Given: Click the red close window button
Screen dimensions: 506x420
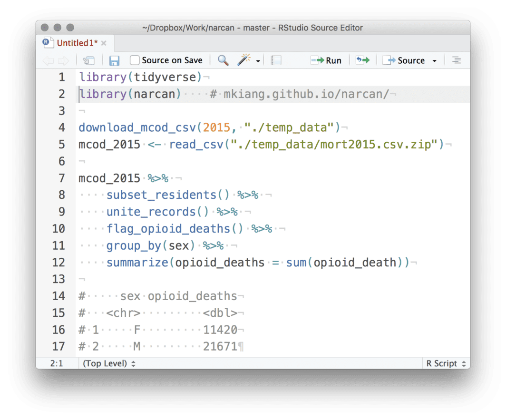Looking at the screenshot, I should click(x=45, y=28).
